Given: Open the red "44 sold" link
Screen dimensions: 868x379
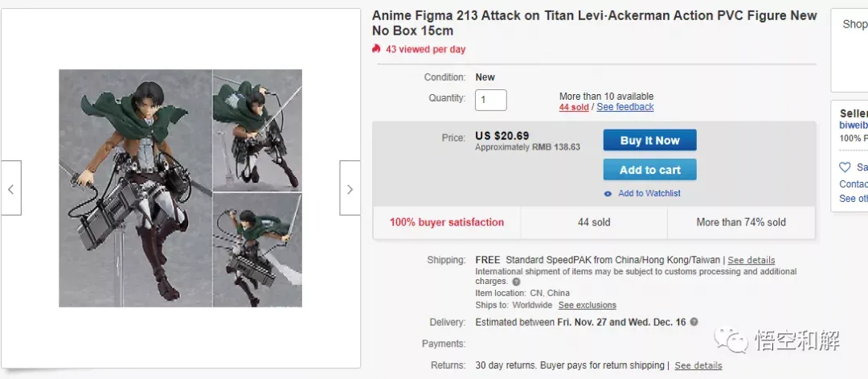Looking at the screenshot, I should click(574, 107).
